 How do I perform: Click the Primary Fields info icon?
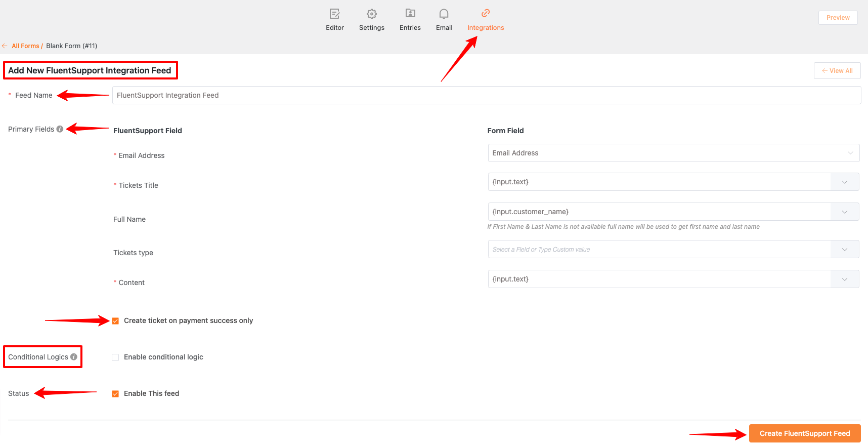(60, 129)
